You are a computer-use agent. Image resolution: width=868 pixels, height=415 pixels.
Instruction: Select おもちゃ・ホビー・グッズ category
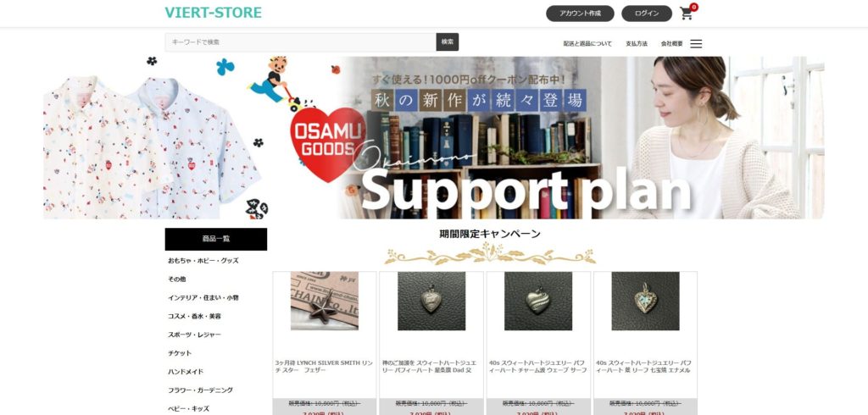[203, 261]
